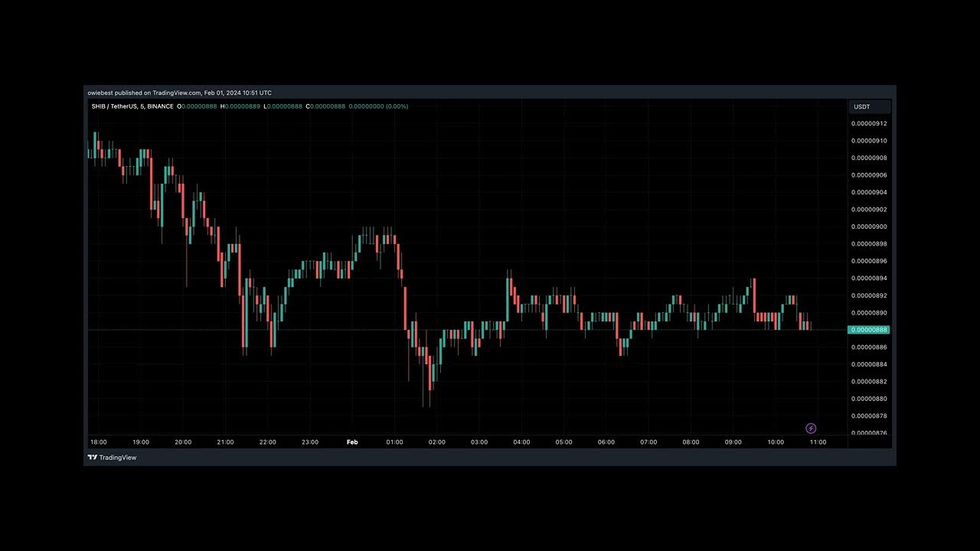This screenshot has height=551, width=980.
Task: Click the 11:00 time axis label
Action: (x=818, y=442)
